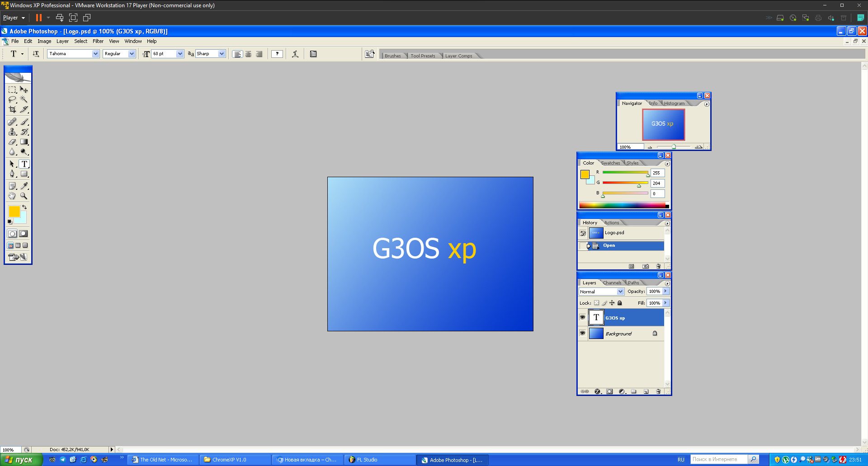This screenshot has height=466, width=868.
Task: Choose the Rectangular Marquee tool
Action: click(12, 89)
